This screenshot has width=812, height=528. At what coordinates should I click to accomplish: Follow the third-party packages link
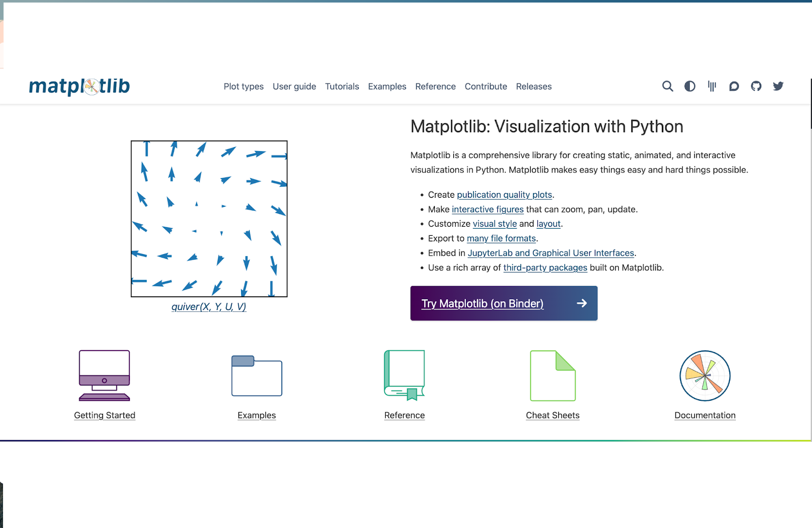[x=545, y=267]
